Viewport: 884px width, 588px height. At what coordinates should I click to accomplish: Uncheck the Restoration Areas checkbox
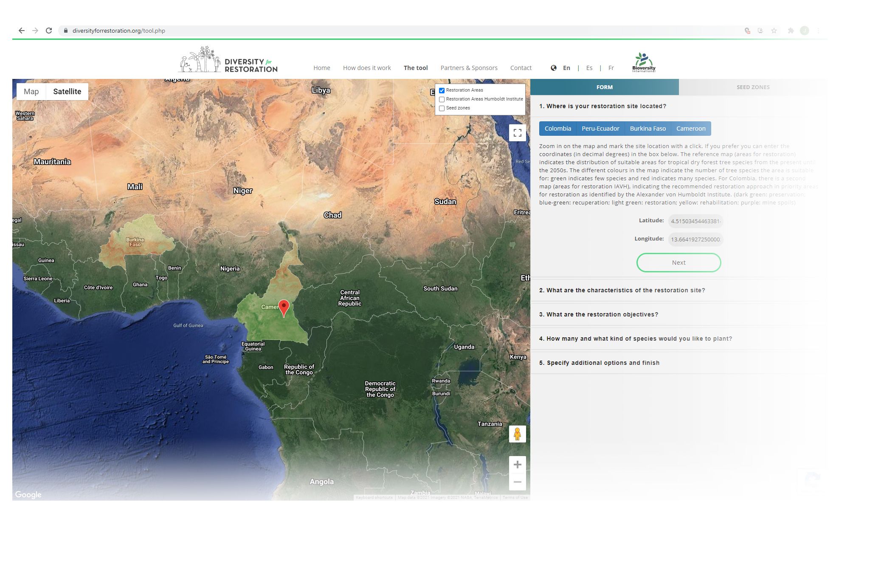click(x=442, y=90)
